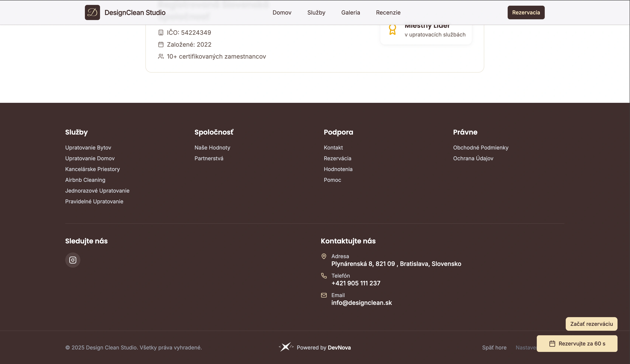Go to the Služby menu item

click(316, 12)
